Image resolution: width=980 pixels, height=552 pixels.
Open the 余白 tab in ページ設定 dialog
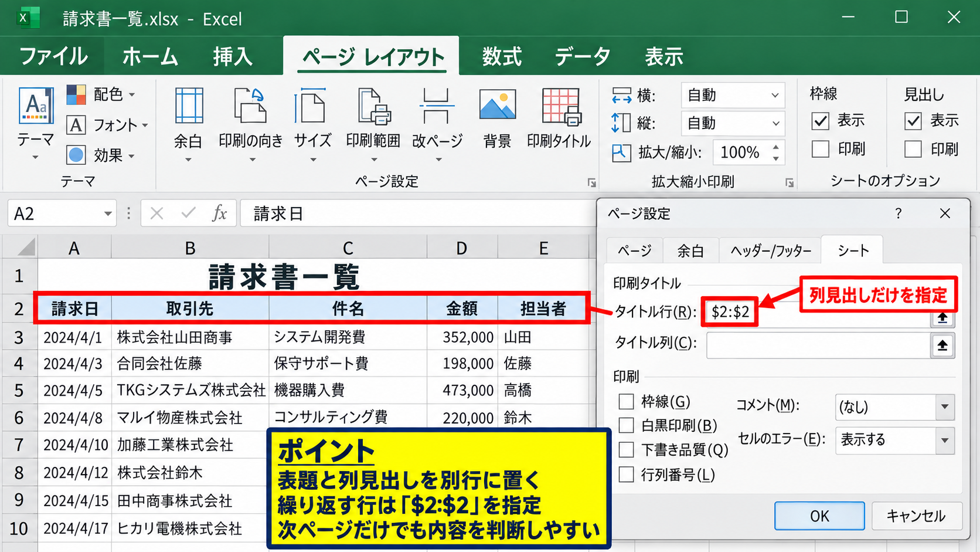coord(690,251)
